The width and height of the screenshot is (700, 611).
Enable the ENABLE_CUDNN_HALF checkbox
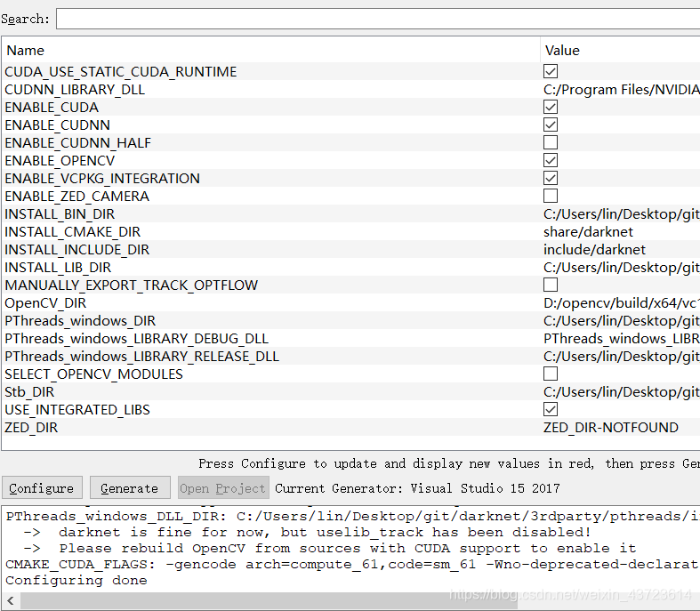[x=551, y=142]
